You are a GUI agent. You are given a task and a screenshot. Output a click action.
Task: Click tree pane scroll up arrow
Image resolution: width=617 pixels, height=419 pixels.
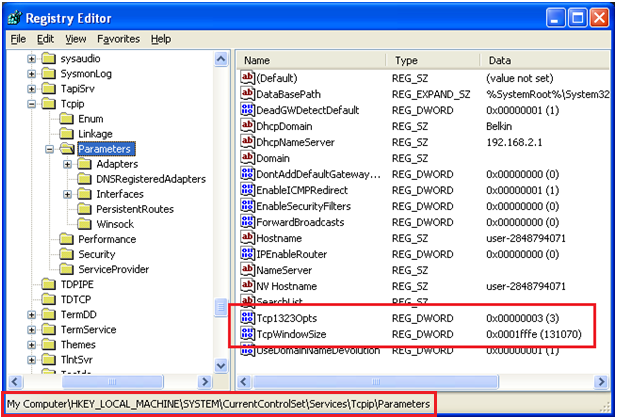click(x=221, y=59)
